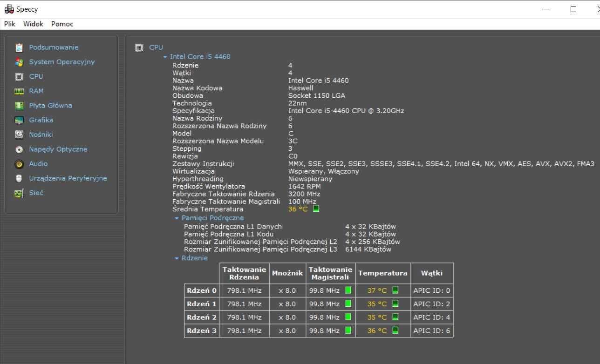The height and width of the screenshot is (364, 600).
Task: Click the Socket 1150 LGA value
Action: tap(317, 95)
